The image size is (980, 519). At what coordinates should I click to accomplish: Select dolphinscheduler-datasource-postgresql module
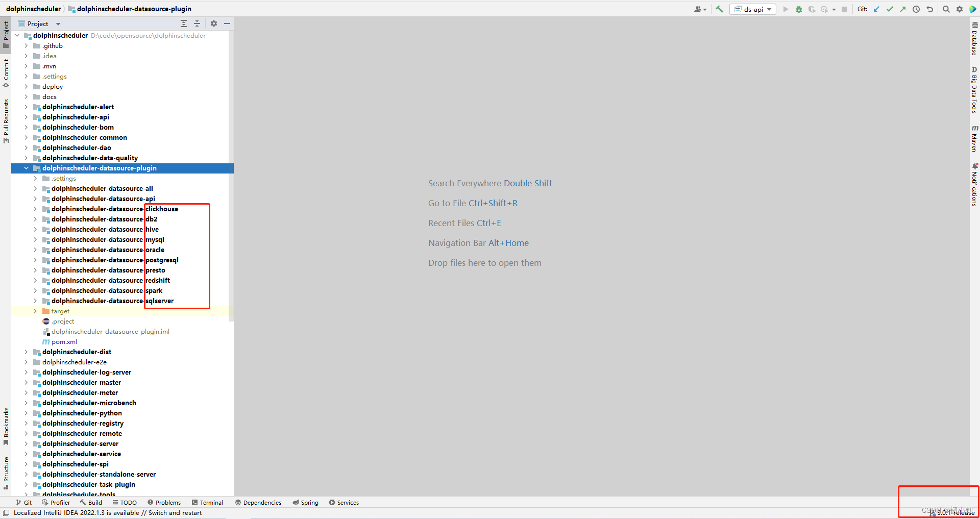115,260
